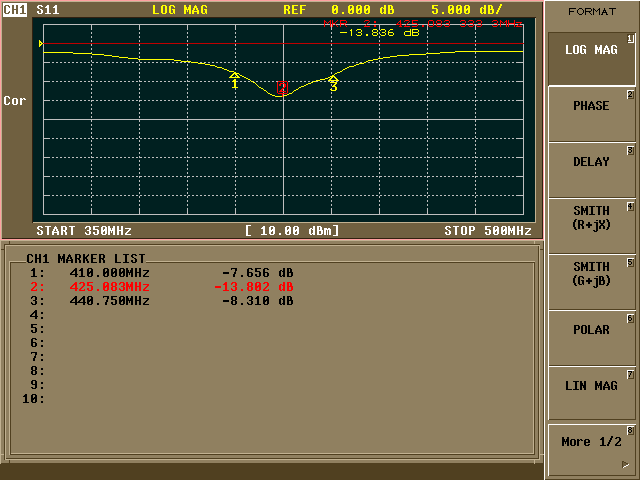
Task: Click the -8.310 dB marker value
Action: pyautogui.click(x=258, y=301)
